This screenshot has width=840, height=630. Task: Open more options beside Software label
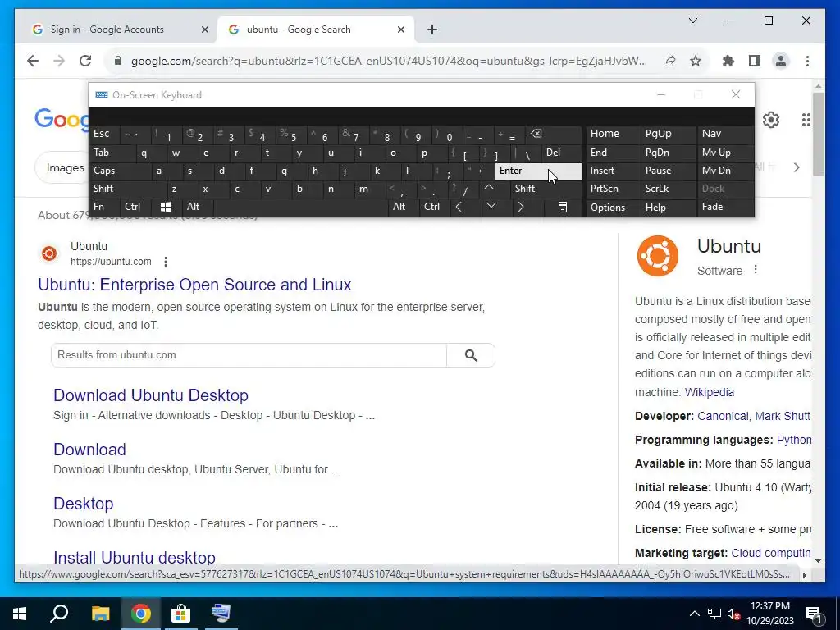[756, 269]
